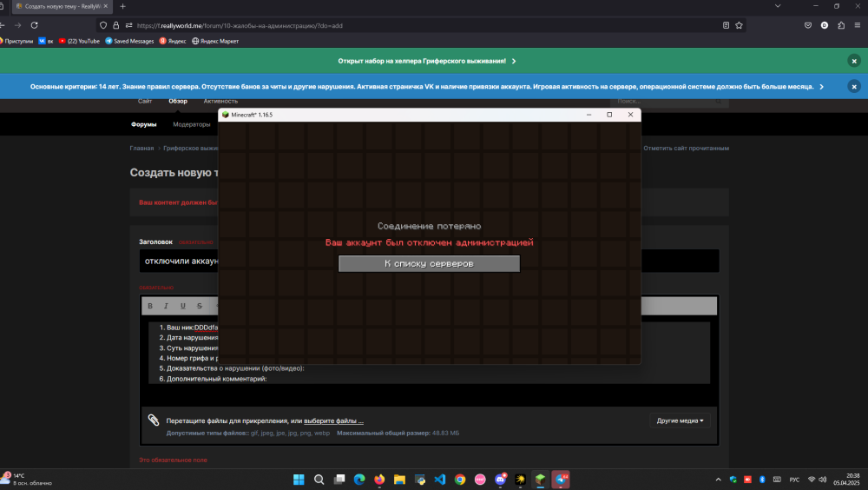The width and height of the screenshot is (868, 490).
Task: Open a new browser tab
Action: 123,7
